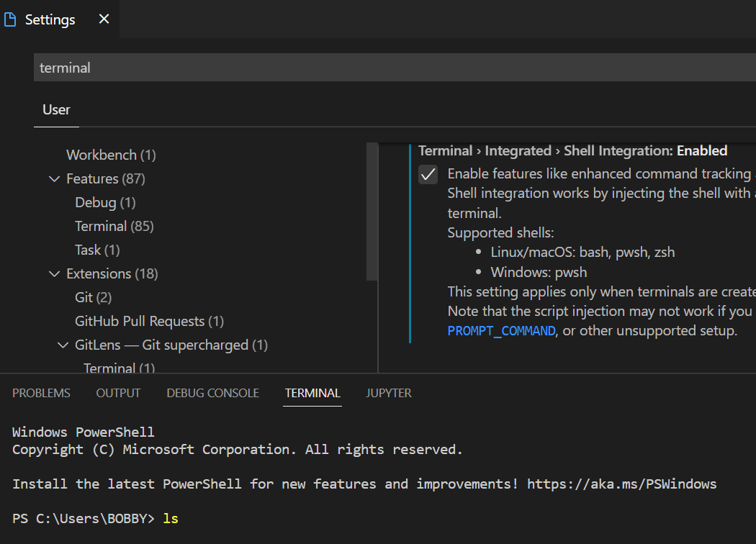Collapse the Features settings section
Viewport: 756px width, 544px height.
click(54, 178)
